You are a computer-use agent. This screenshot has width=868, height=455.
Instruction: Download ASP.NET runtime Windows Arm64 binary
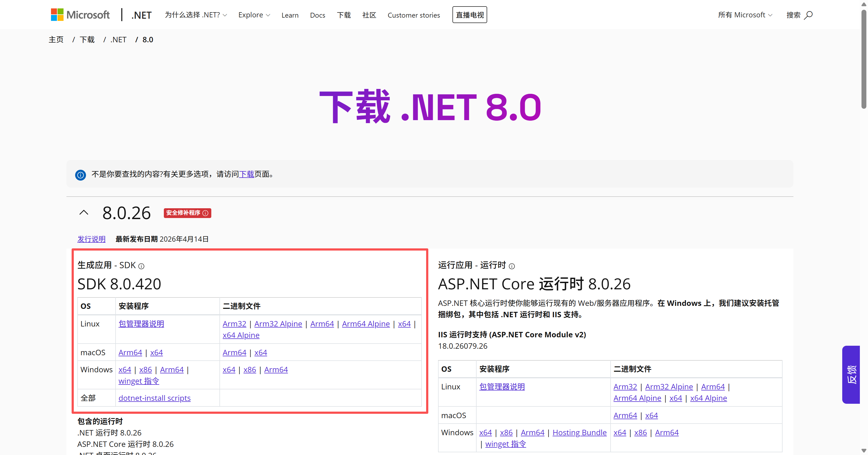click(x=666, y=432)
